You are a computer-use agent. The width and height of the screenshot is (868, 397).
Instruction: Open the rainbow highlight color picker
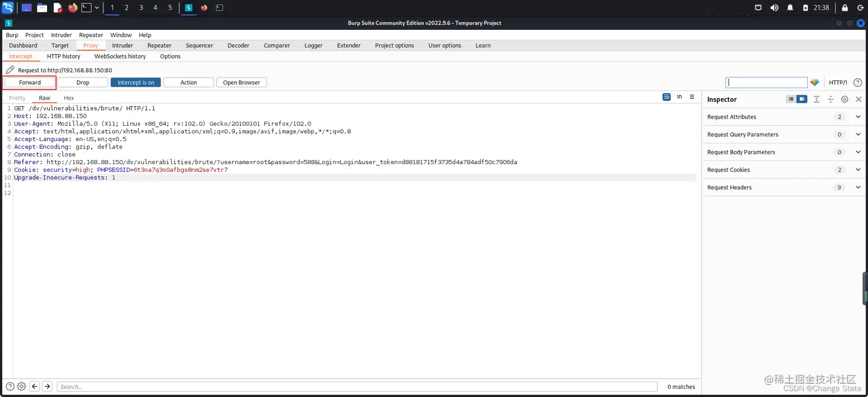[x=815, y=83]
